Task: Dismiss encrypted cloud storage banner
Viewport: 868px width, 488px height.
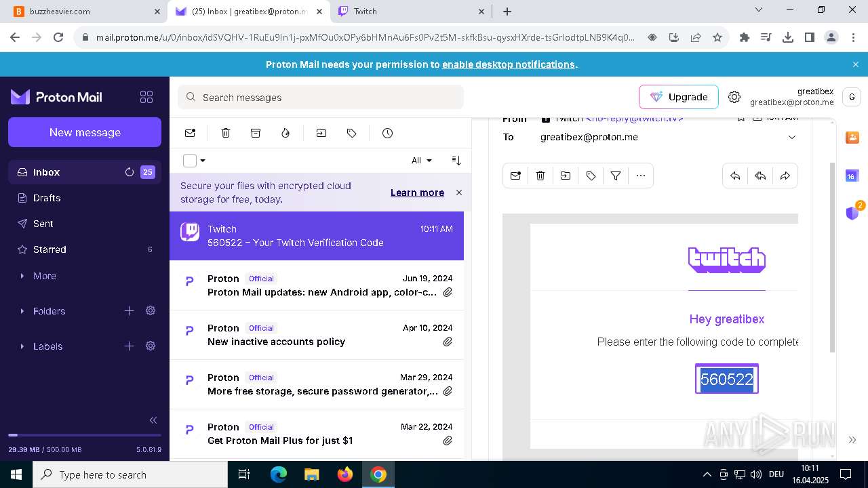Action: [x=459, y=192]
